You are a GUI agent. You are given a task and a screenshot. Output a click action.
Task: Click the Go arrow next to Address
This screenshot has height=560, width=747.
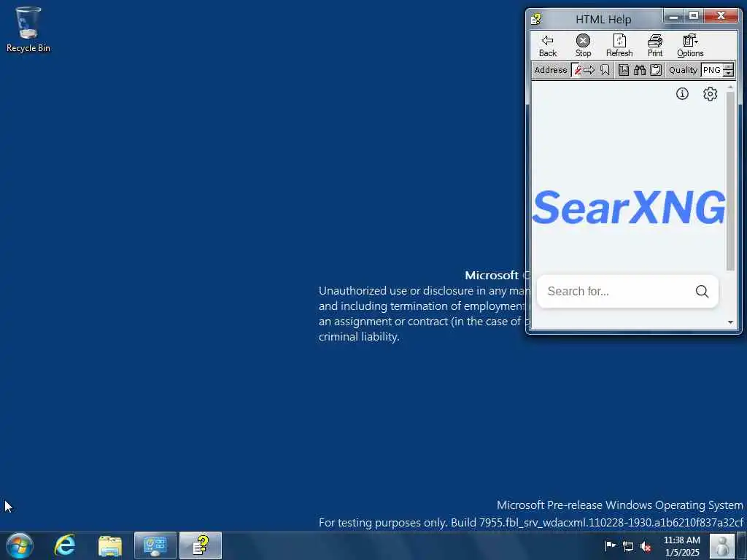coord(589,70)
